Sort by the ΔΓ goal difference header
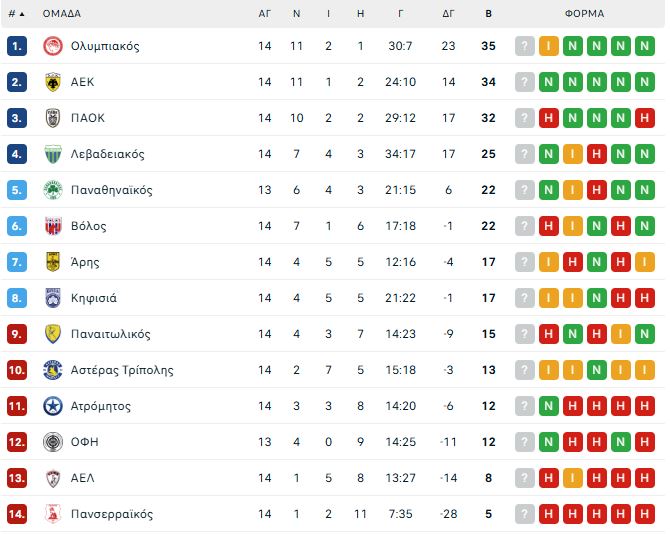Viewport: 670px width, 535px height. pos(448,14)
